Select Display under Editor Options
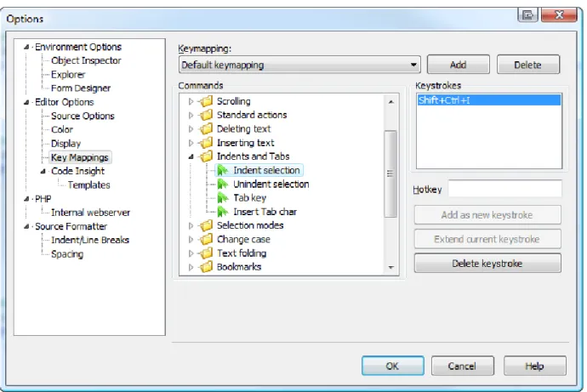The height and width of the screenshot is (392, 587). click(x=66, y=144)
